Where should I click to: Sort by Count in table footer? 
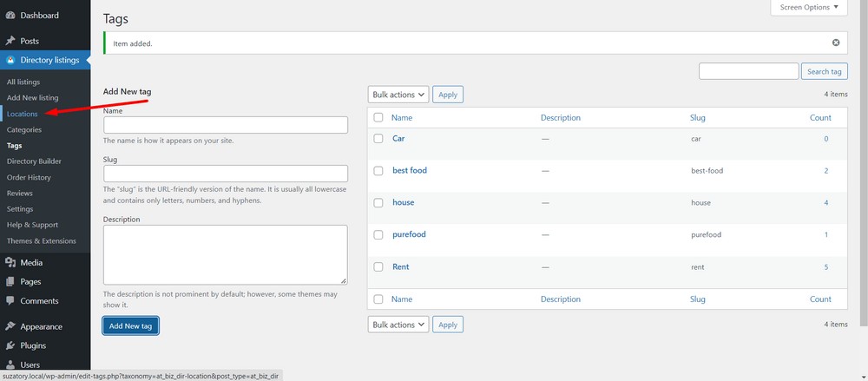(820, 299)
